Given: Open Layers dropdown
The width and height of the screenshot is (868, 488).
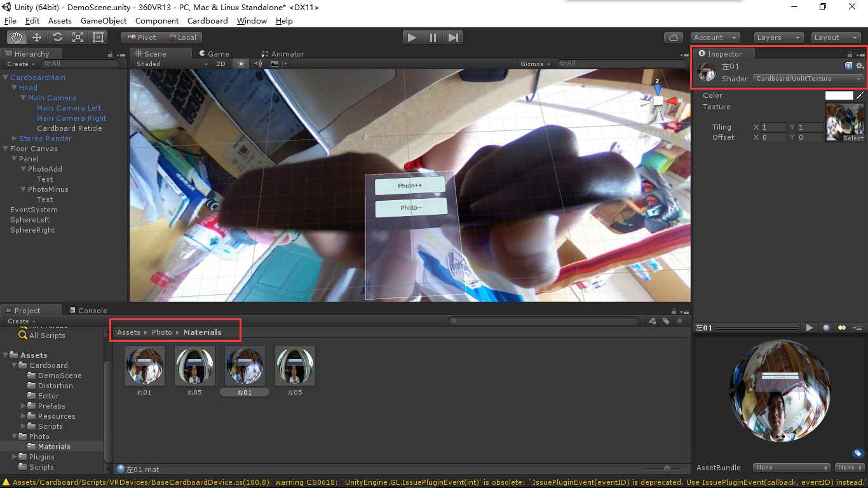Looking at the screenshot, I should (x=779, y=37).
